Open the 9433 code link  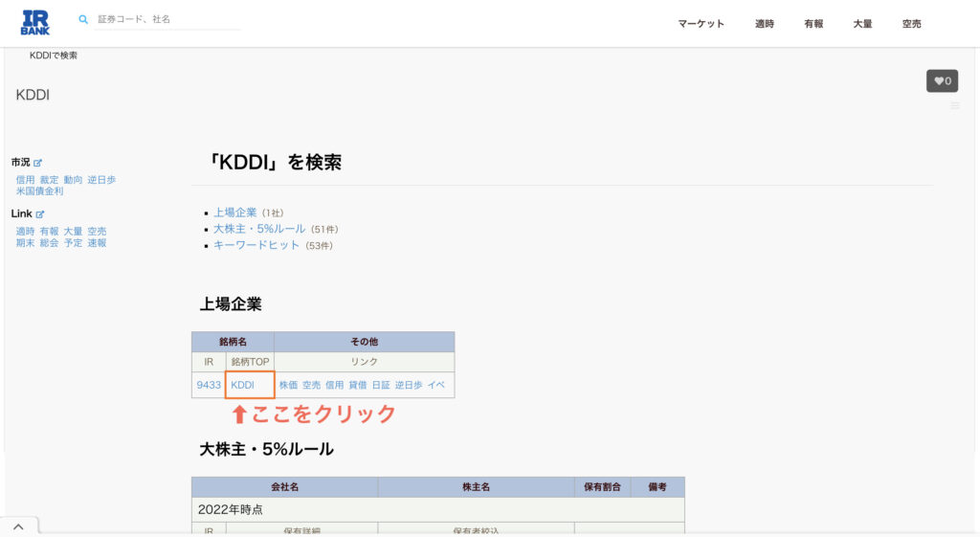(x=208, y=385)
